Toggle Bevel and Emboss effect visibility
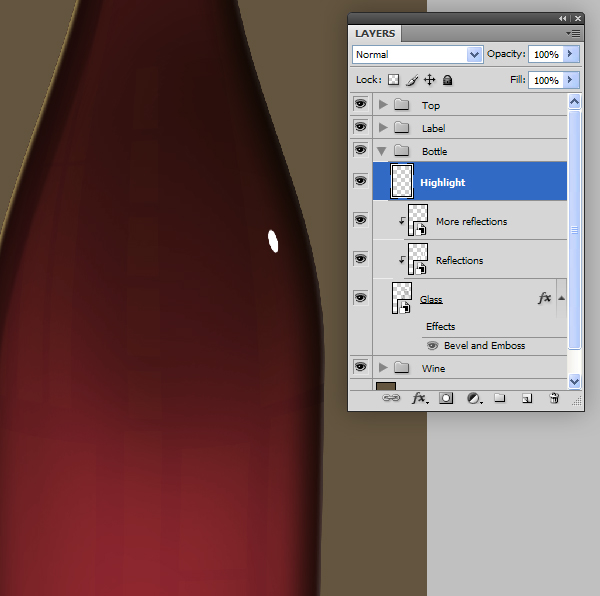 (x=432, y=345)
